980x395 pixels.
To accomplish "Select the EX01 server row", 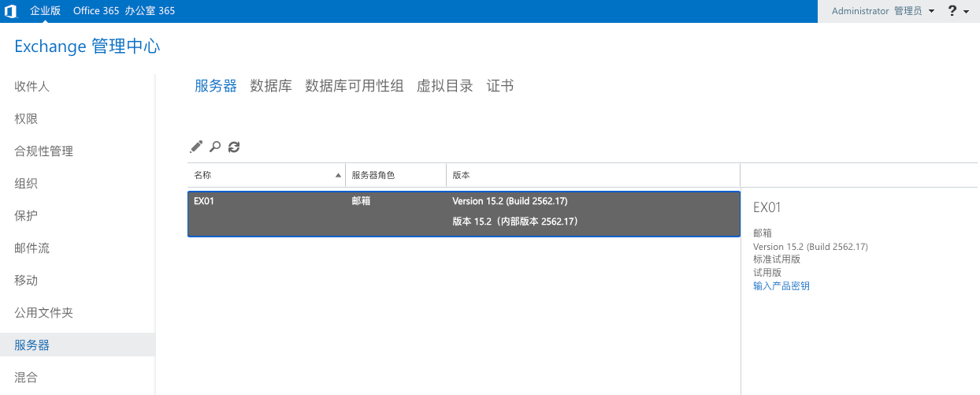I will [x=463, y=213].
